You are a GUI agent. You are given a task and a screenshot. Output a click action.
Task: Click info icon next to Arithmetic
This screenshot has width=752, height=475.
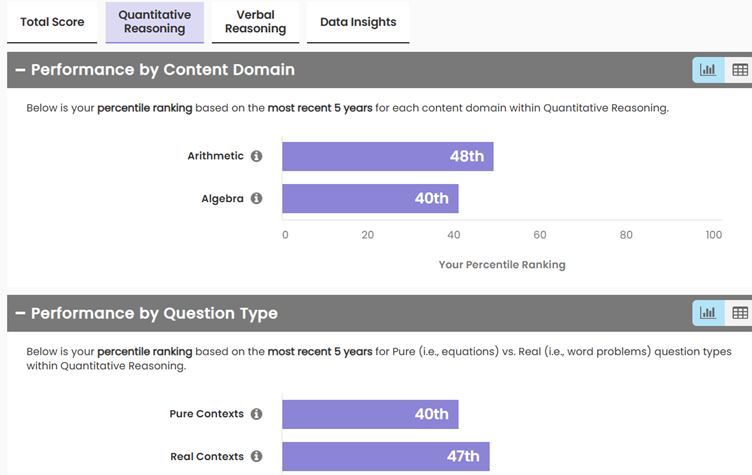[x=257, y=156]
